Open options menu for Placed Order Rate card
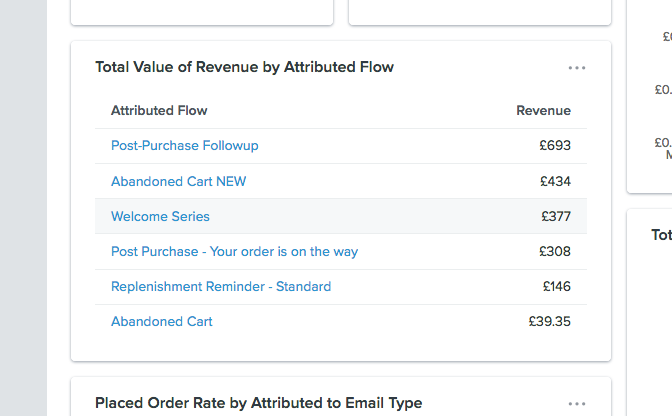 576,404
